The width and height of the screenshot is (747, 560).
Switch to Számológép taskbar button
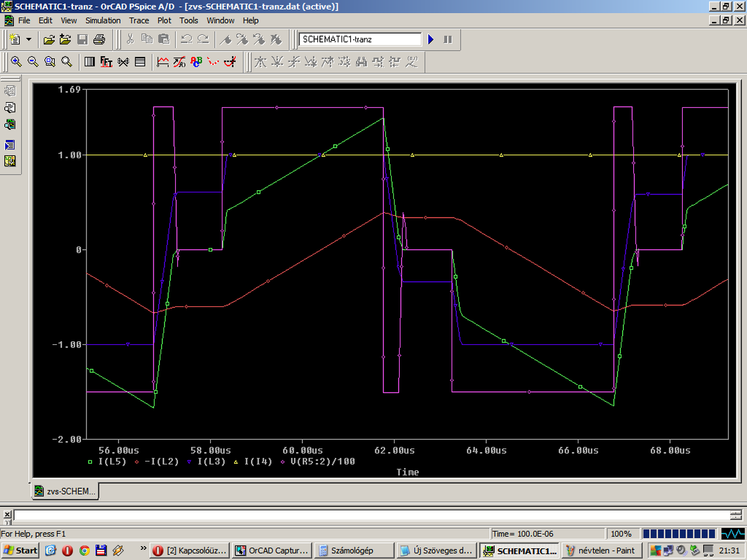point(354,550)
